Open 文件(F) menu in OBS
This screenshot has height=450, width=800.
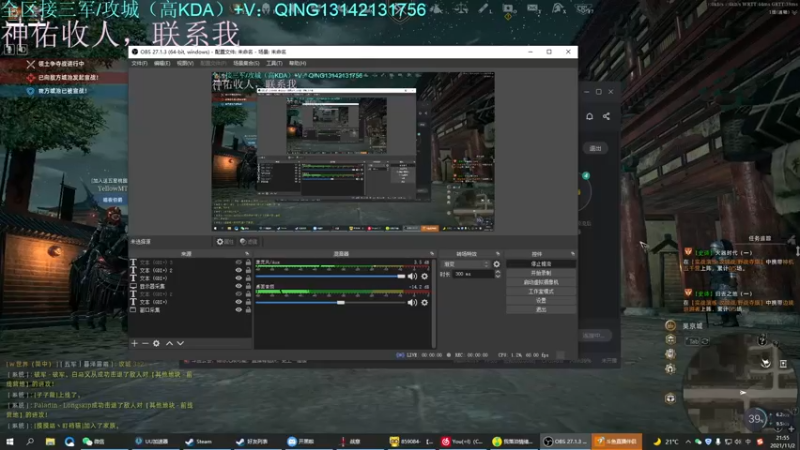139,63
